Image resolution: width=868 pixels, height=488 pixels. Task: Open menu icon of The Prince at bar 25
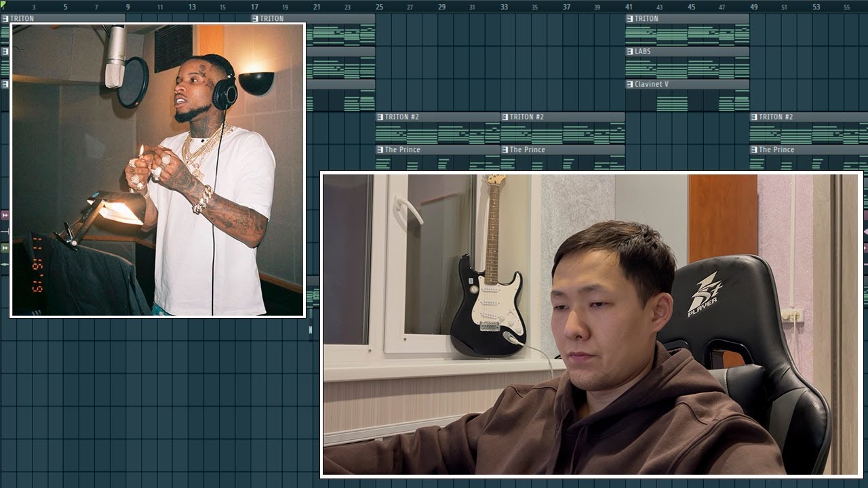380,149
